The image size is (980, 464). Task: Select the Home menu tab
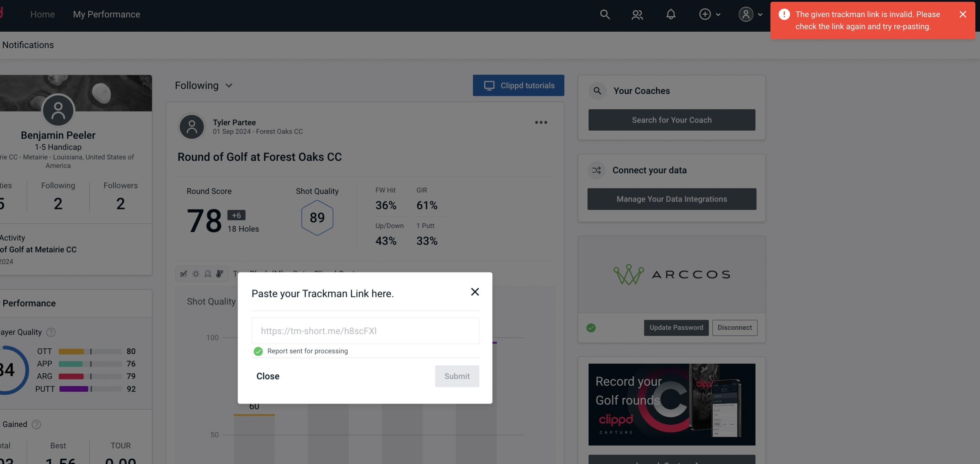[42, 14]
